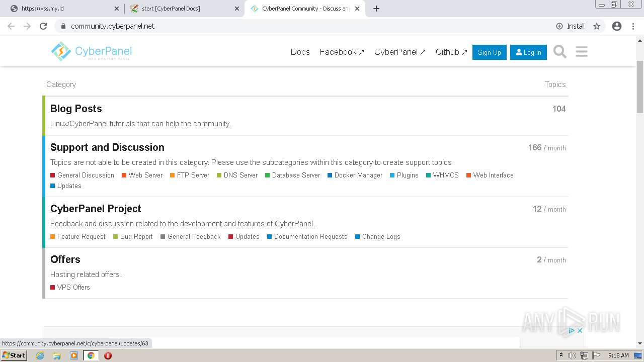Click the Sign Up button
The image size is (644, 362).
[490, 52]
